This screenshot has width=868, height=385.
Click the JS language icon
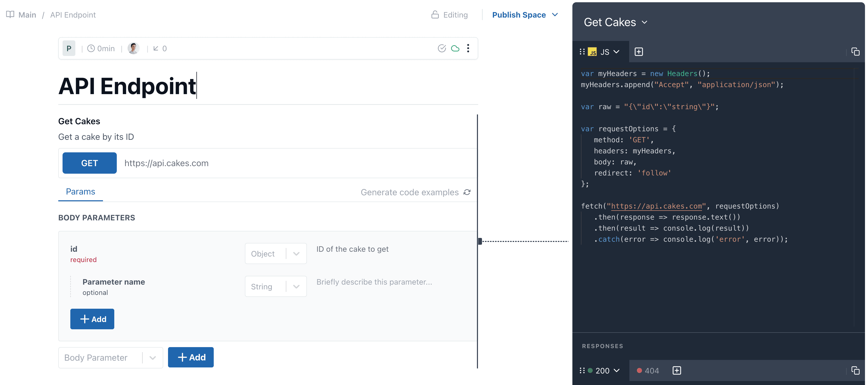click(x=592, y=52)
